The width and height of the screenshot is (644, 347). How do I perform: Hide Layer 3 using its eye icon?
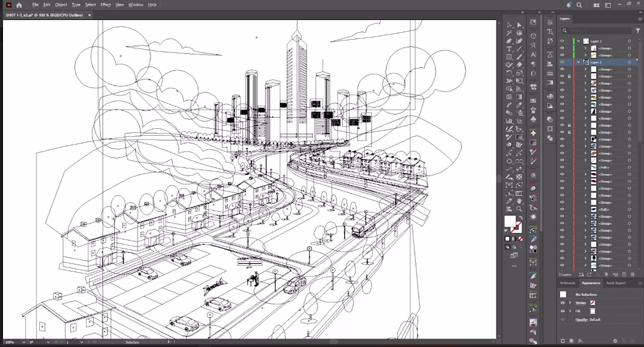[562, 41]
